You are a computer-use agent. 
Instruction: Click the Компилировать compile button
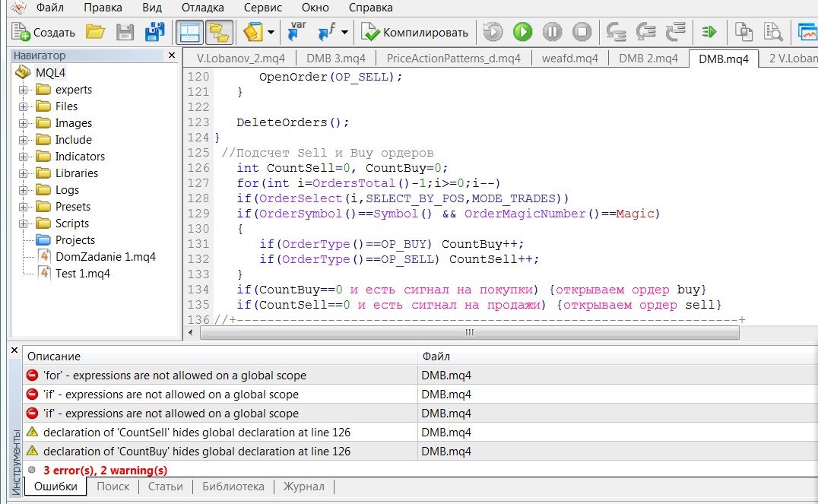click(415, 33)
